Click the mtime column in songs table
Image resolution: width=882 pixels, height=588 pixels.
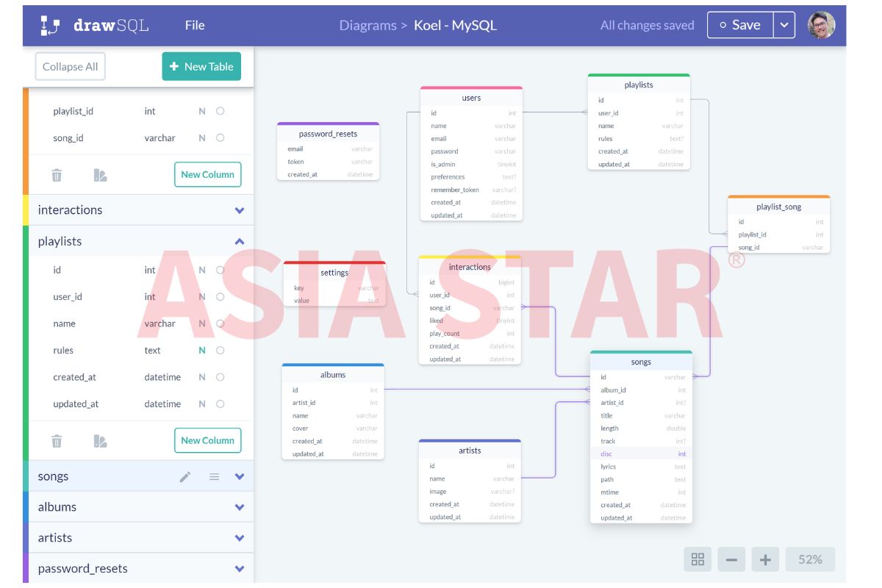pos(641,492)
